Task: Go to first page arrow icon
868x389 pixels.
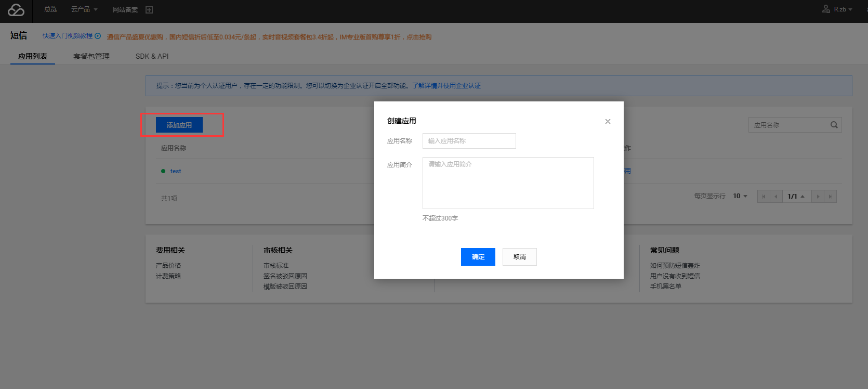Action: coord(764,197)
